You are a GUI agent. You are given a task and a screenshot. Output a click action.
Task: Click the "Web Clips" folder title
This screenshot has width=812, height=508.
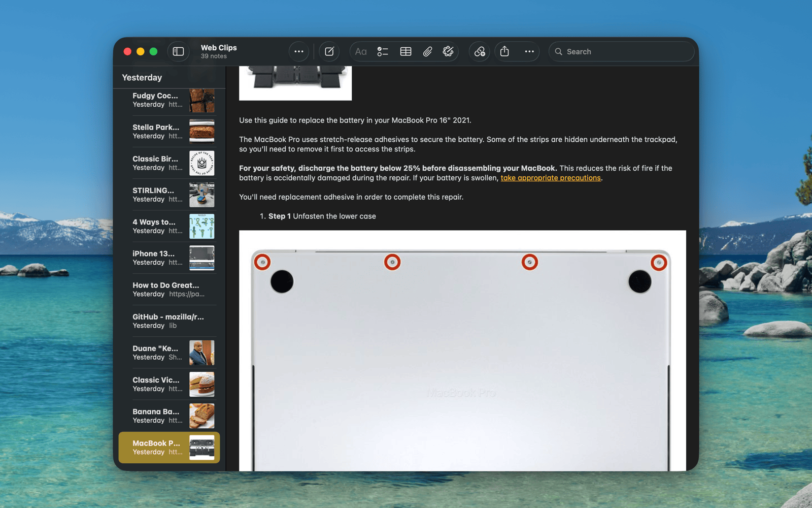point(219,47)
